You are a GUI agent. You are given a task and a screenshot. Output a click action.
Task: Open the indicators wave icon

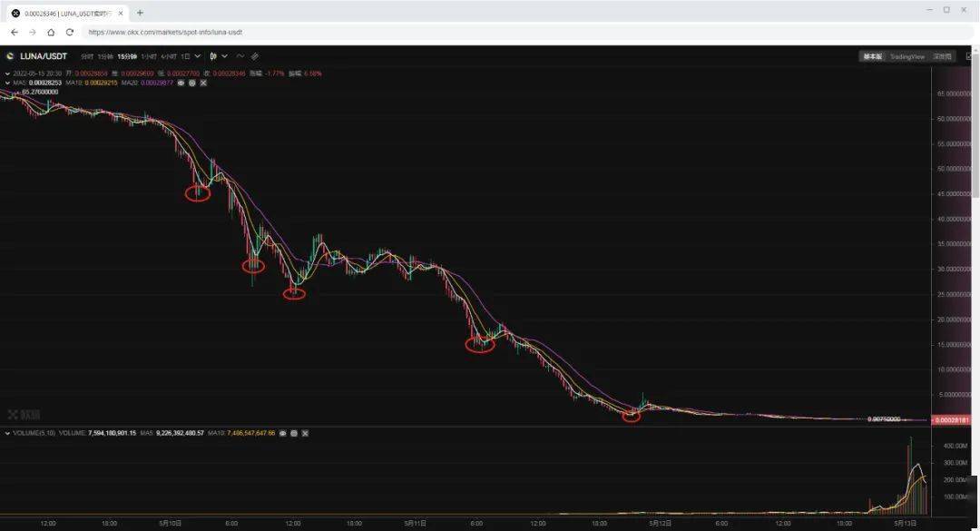(x=240, y=56)
